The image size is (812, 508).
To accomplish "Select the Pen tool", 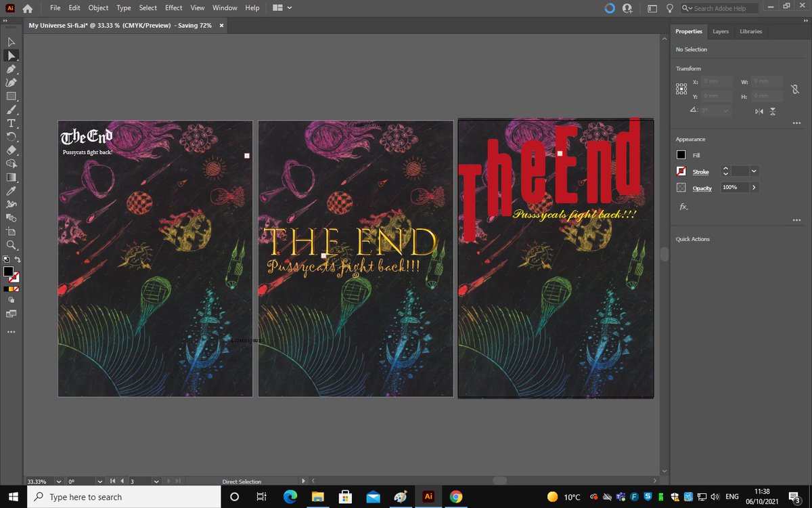I will click(12, 69).
